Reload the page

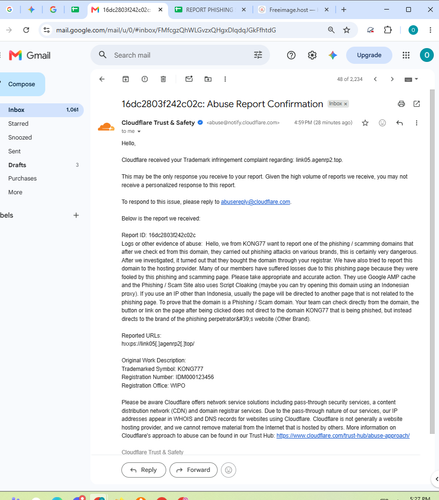(26, 30)
